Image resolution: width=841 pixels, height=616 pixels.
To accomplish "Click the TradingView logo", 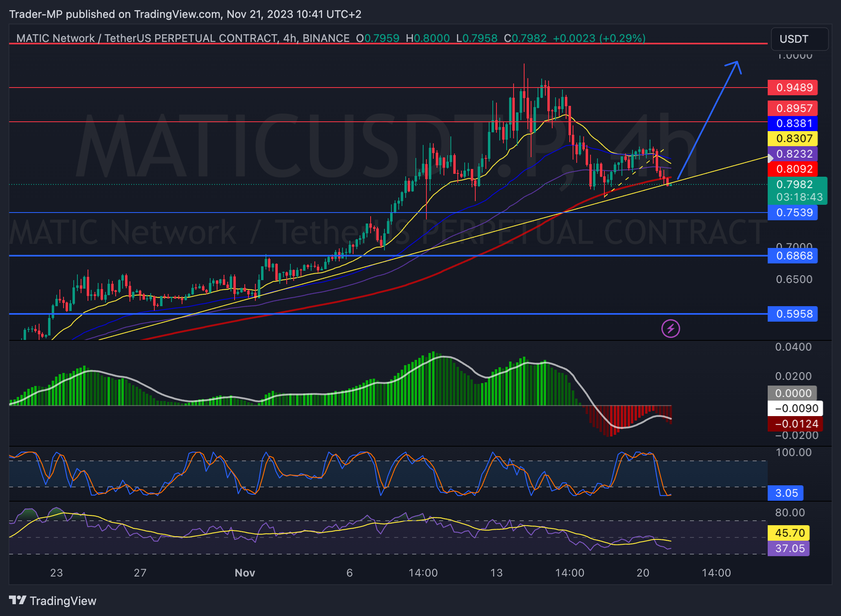I will [53, 601].
